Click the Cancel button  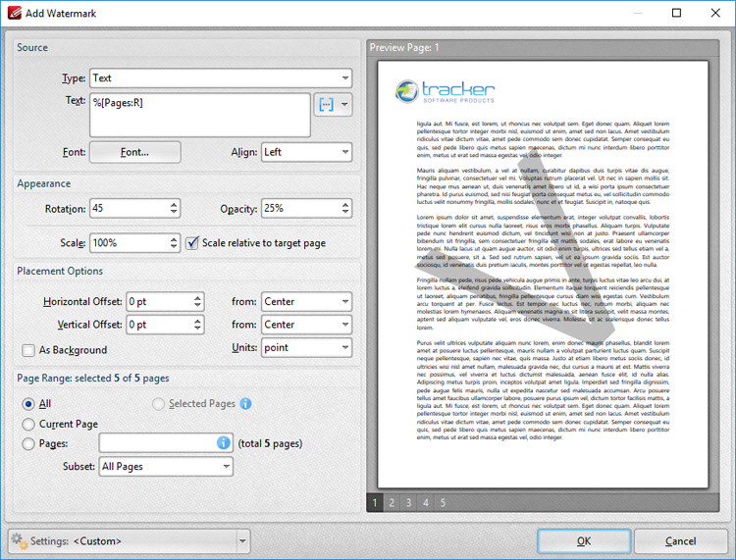(681, 541)
